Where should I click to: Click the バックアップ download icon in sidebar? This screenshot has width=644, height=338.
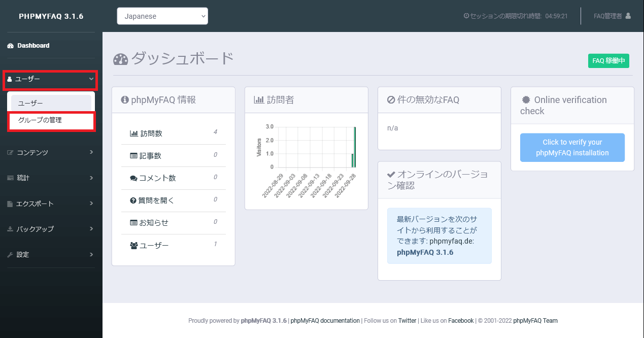10,229
